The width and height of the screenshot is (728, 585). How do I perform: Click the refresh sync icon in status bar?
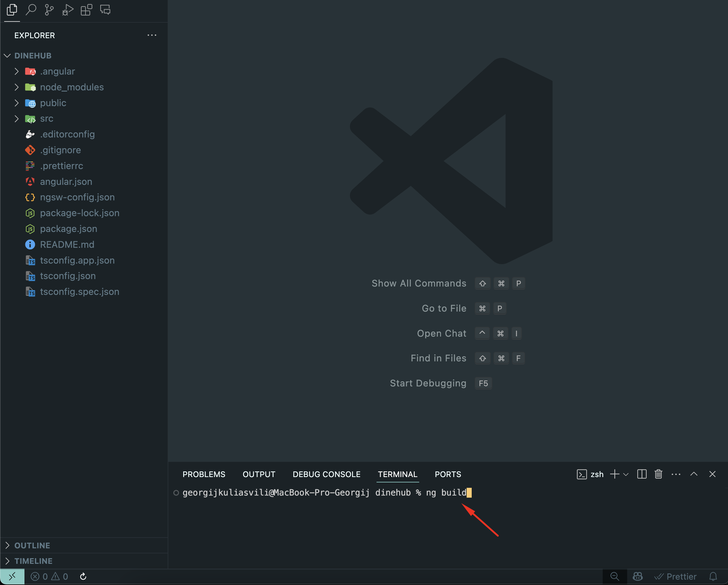tap(84, 577)
